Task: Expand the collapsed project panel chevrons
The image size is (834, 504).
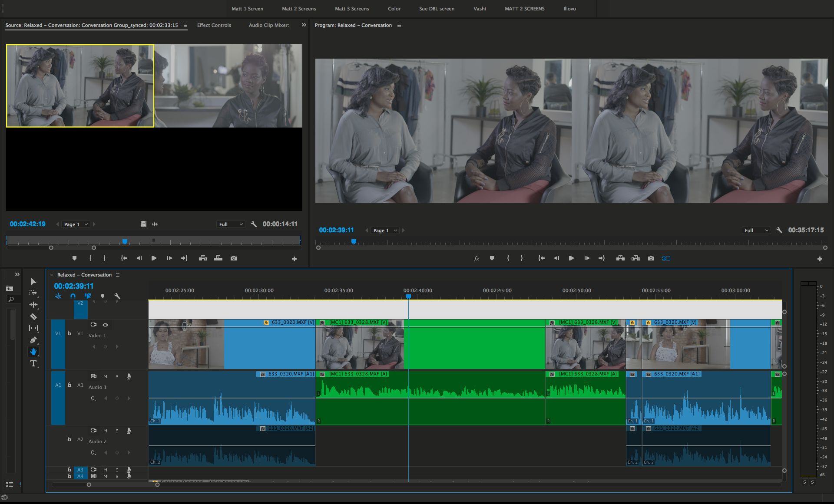Action: coord(17,274)
